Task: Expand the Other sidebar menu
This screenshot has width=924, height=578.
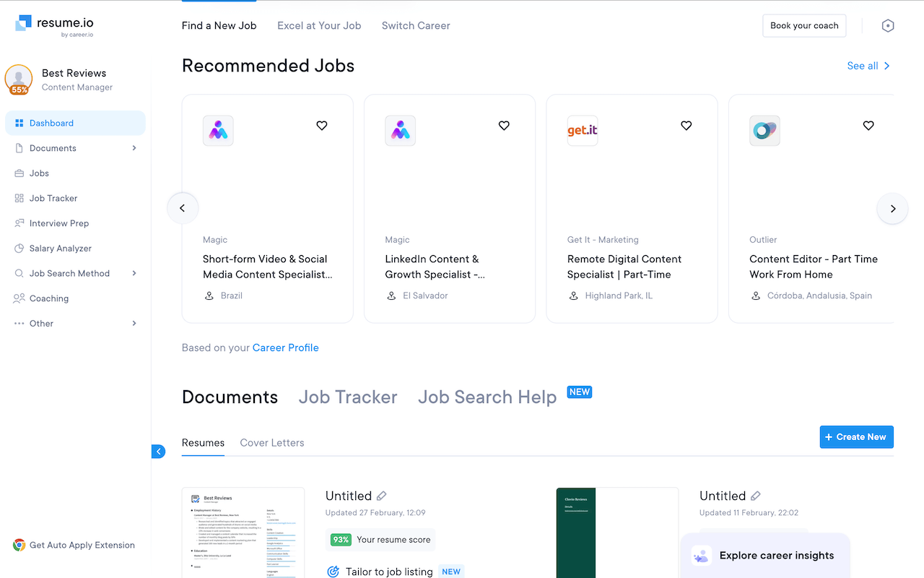Action: (134, 324)
